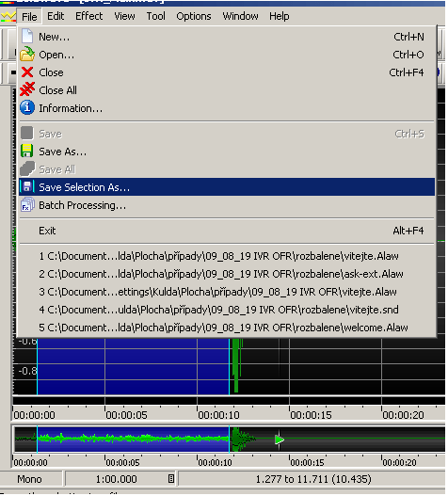Click the double red X Close All icon
Image resolution: width=448 pixels, height=496 pixels.
27,89
